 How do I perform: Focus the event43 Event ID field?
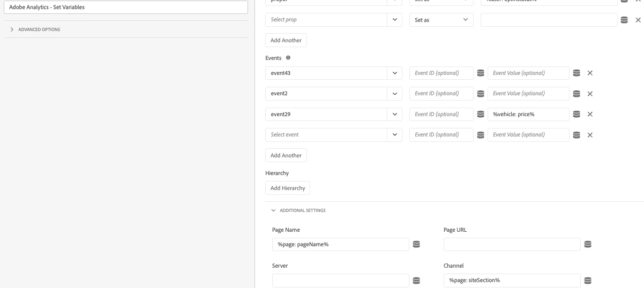click(441, 73)
